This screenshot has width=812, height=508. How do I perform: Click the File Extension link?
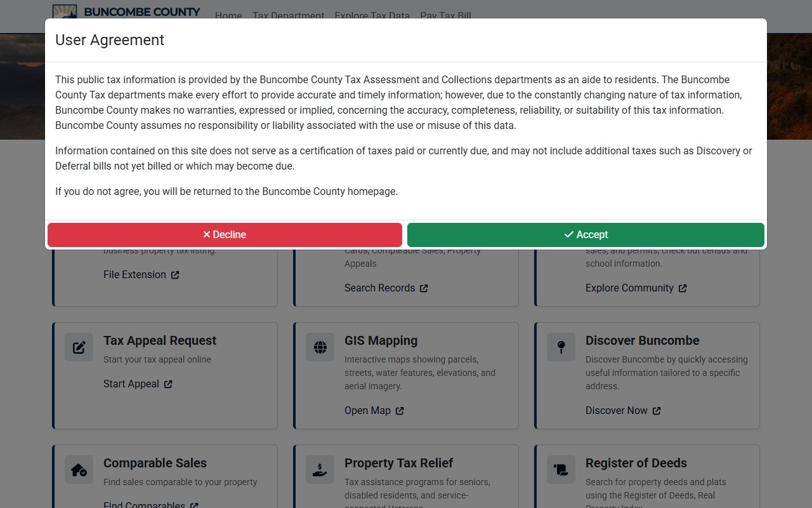[134, 274]
